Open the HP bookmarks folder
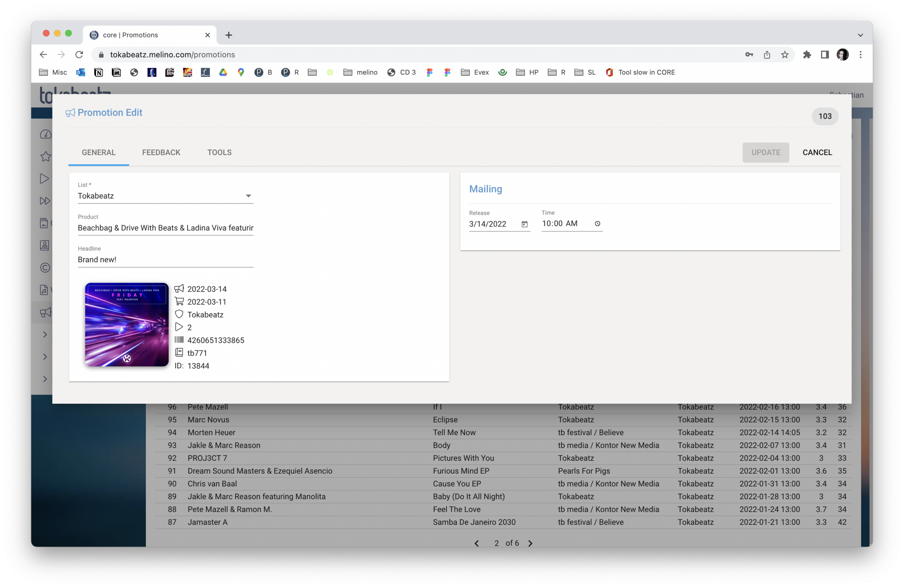Image resolution: width=904 pixels, height=588 pixels. click(527, 72)
